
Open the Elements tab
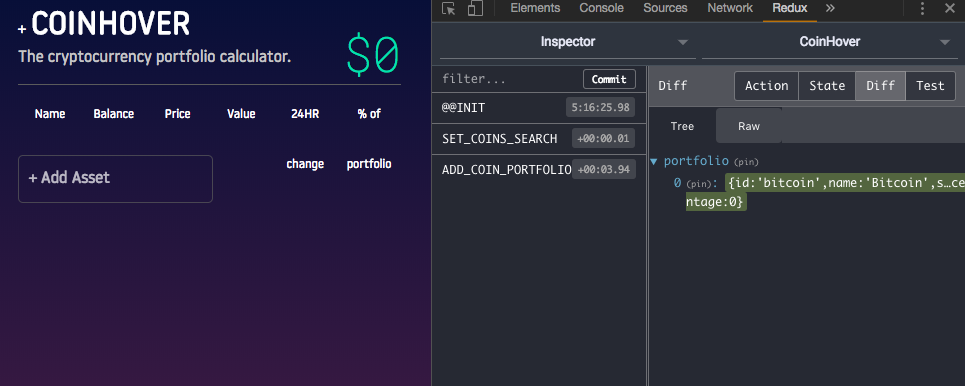[x=535, y=8]
